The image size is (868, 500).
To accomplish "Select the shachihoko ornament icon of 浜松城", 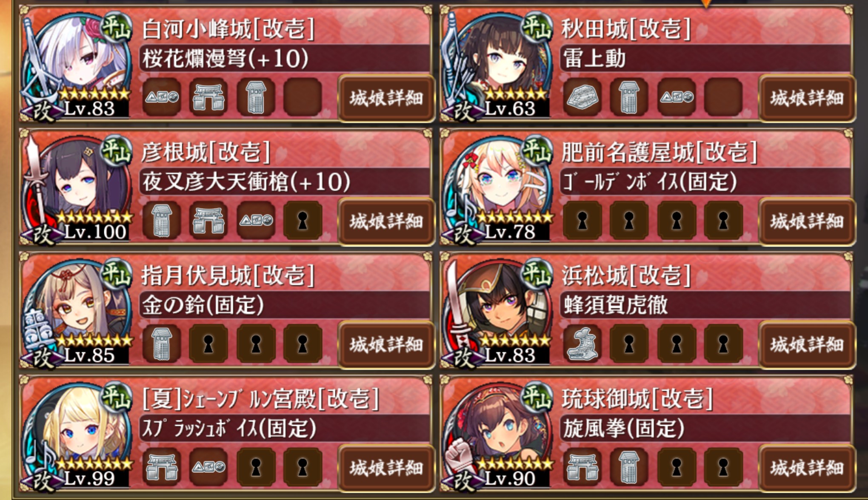I will (x=582, y=344).
